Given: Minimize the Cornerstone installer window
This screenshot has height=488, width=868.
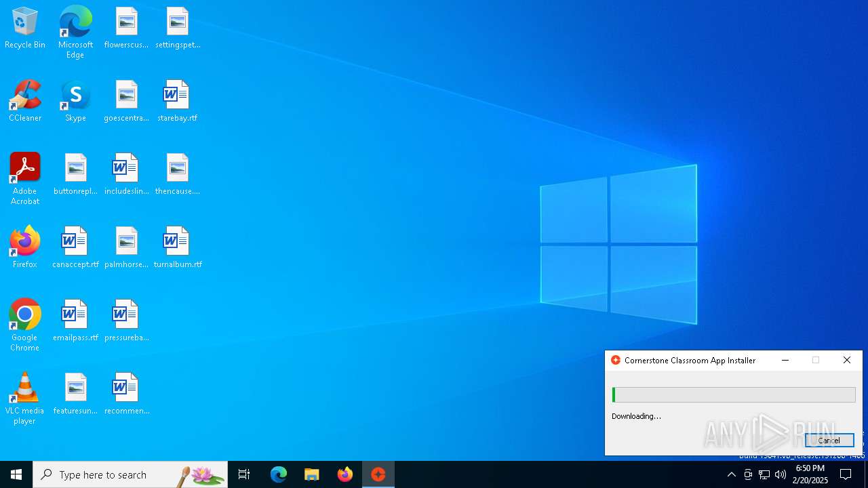Looking at the screenshot, I should 785,361.
